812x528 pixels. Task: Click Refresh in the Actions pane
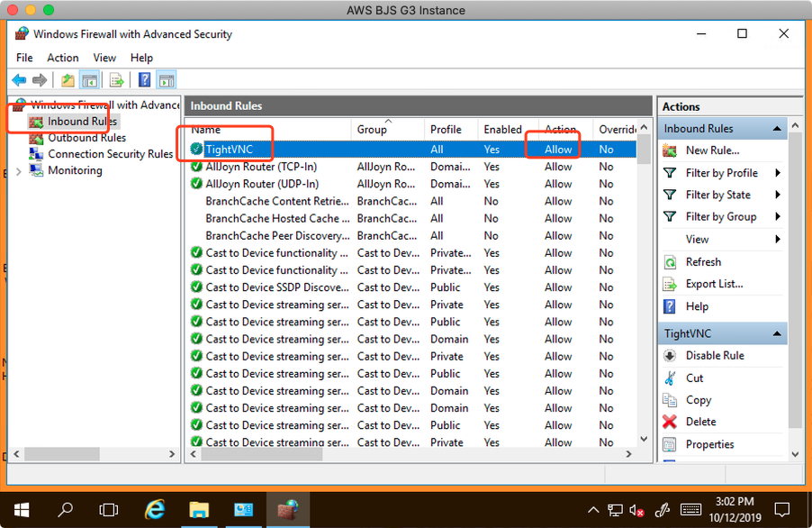point(702,262)
